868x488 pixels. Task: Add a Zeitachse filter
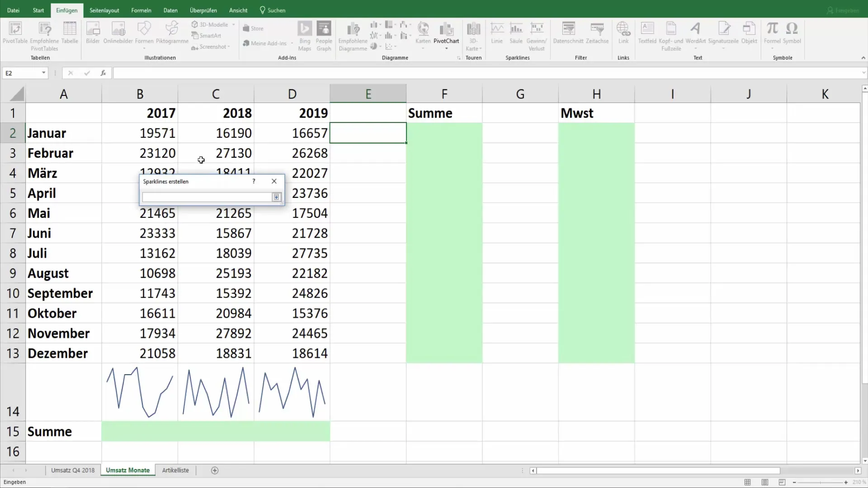597,33
